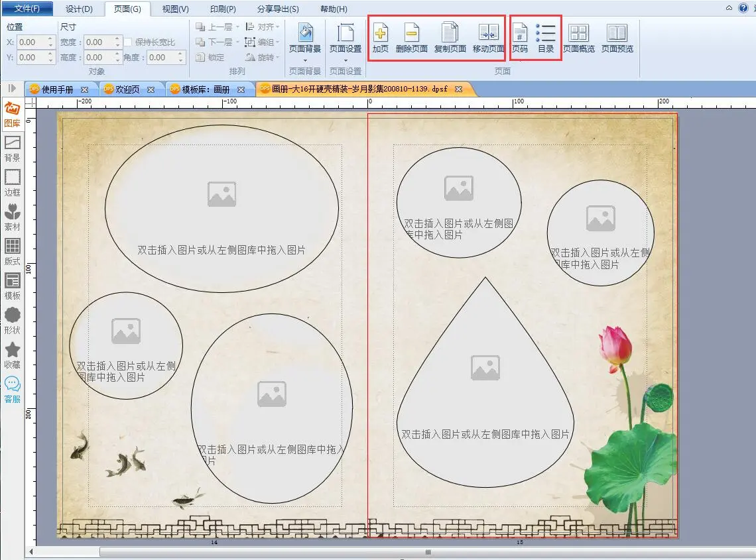Click the X position input field

(31, 42)
